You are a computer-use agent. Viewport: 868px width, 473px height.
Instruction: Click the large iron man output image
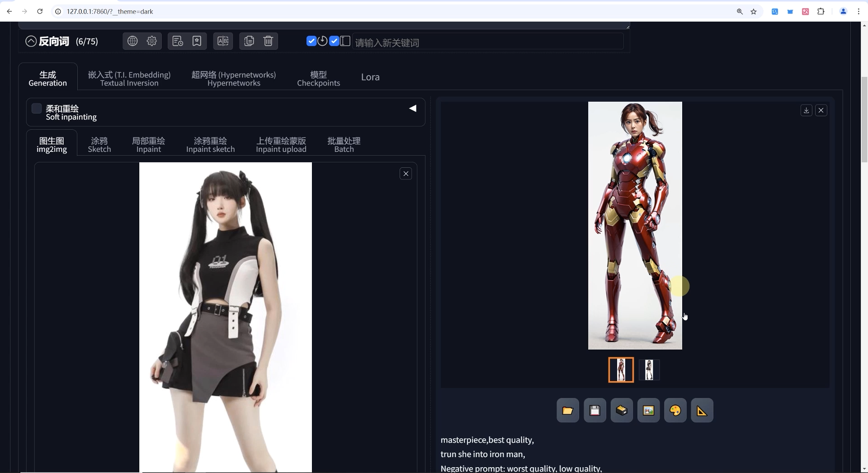(635, 225)
